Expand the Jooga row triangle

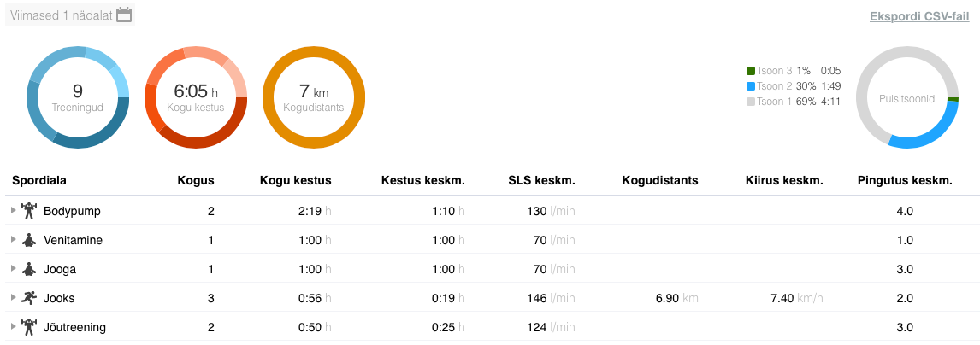tap(13, 269)
